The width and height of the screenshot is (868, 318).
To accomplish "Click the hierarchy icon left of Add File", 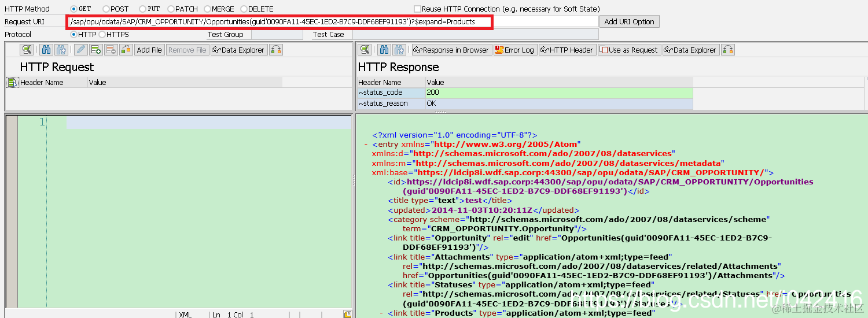I will 126,50.
